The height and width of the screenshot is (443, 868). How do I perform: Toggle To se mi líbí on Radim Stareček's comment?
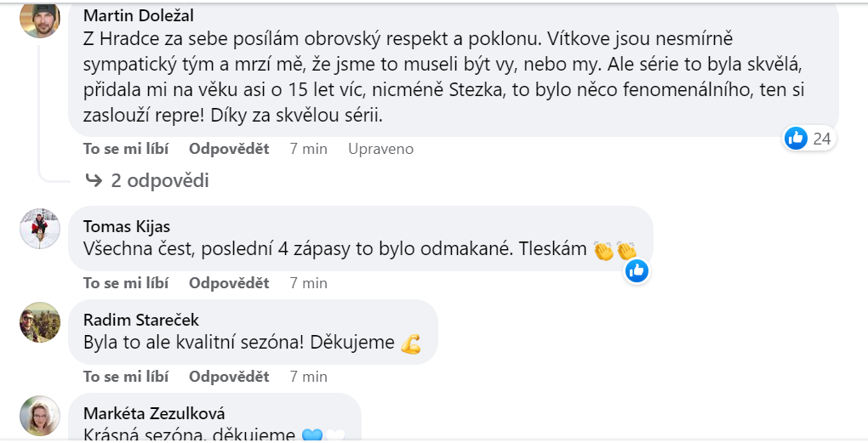[126, 377]
